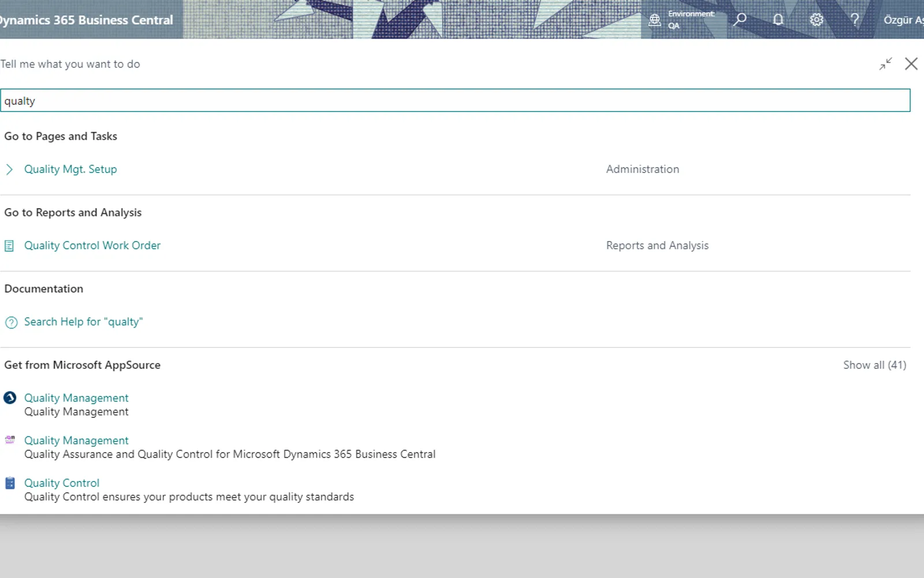Click the Get from Microsoft AppSource heading
This screenshot has width=924, height=578.
click(83, 365)
